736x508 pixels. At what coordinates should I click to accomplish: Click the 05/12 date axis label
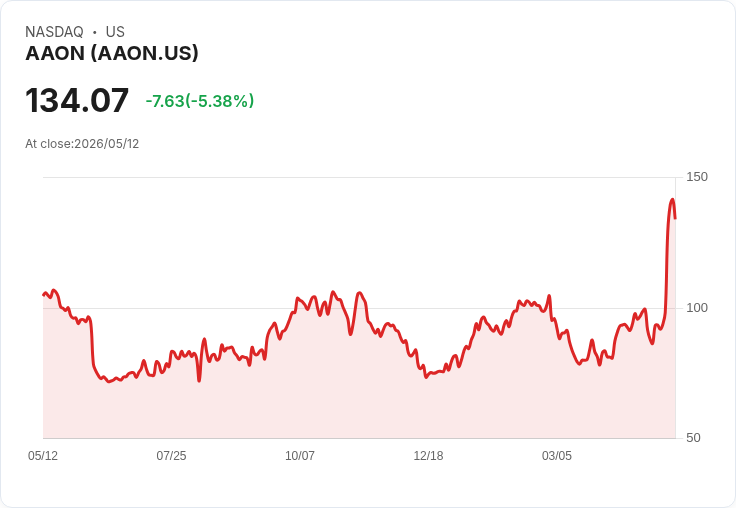click(x=43, y=455)
